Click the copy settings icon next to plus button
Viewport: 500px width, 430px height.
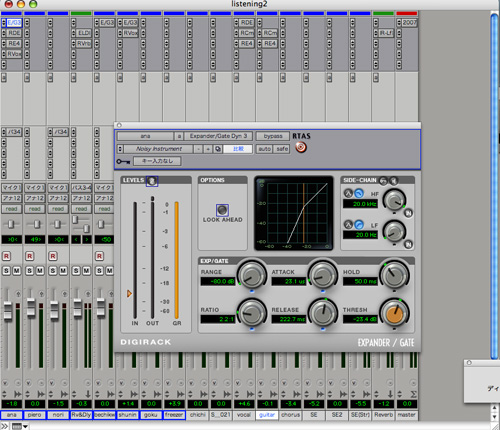(x=218, y=149)
